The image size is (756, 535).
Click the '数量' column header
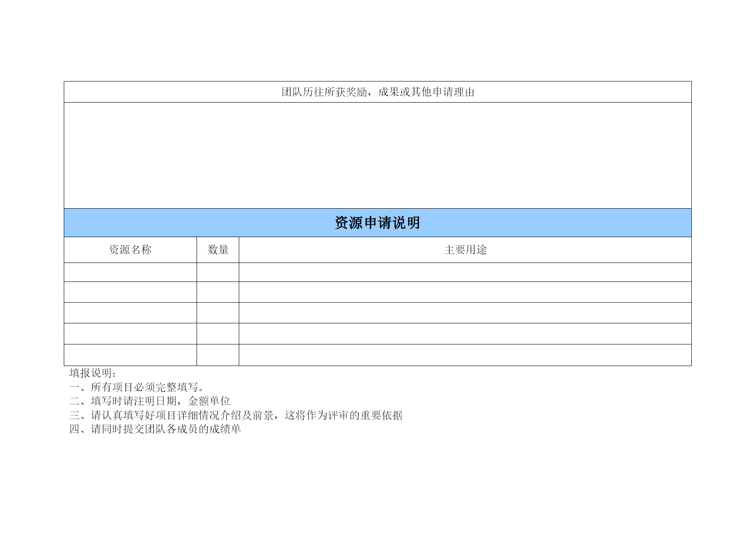[x=218, y=250]
